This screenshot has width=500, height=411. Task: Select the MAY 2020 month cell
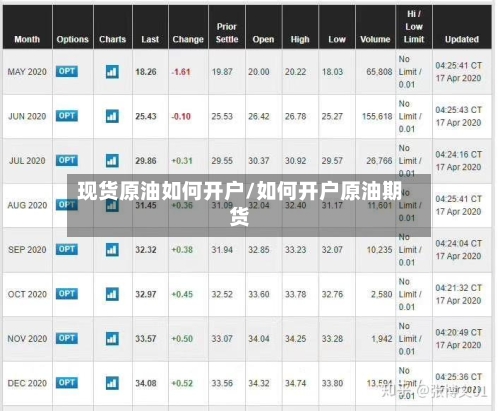[x=27, y=72]
